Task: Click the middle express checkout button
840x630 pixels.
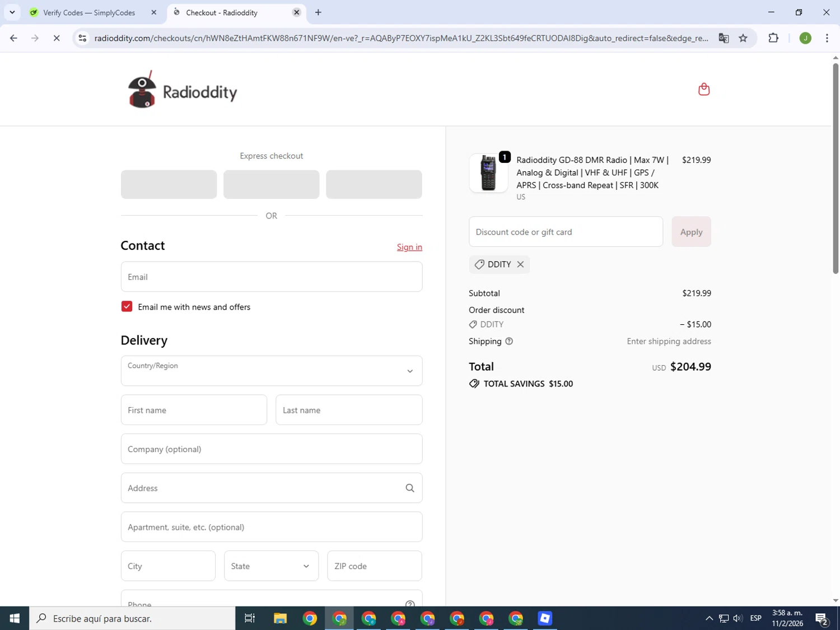Action: pyautogui.click(x=272, y=184)
